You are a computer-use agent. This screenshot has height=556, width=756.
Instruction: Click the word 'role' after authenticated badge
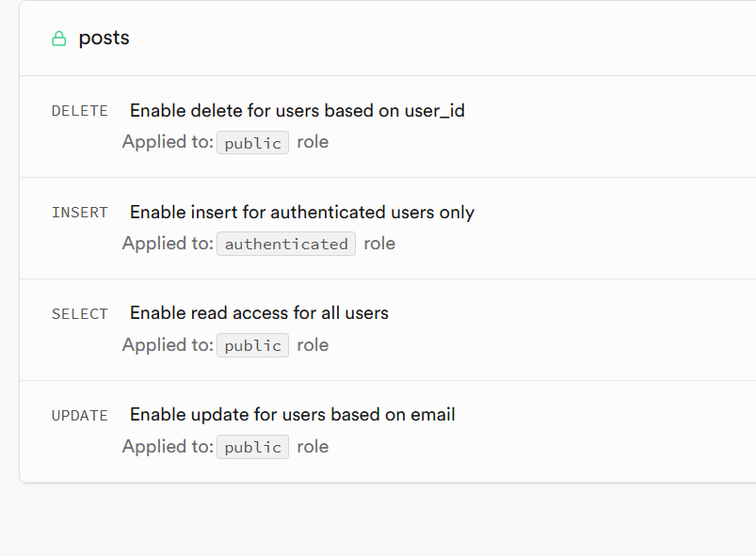pos(379,245)
